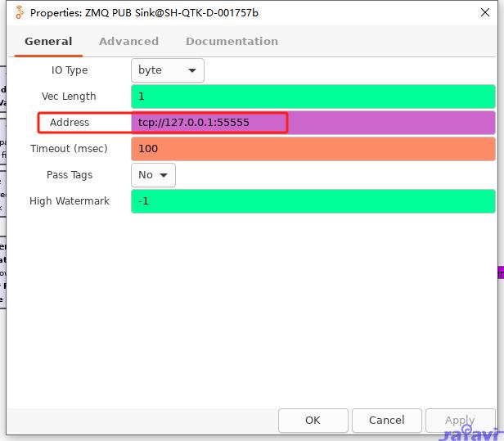Click the High Watermark input field
The width and height of the screenshot is (504, 441).
point(313,201)
